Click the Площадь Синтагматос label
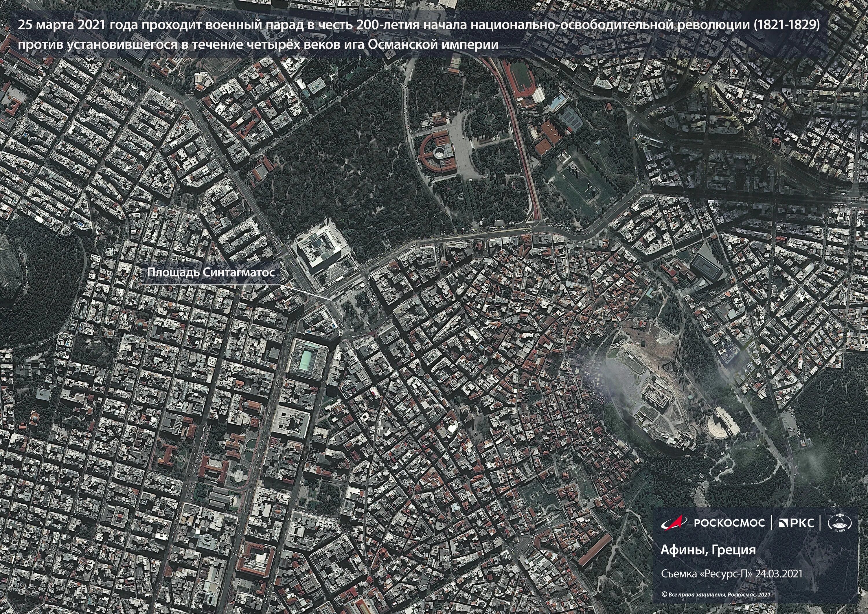Image resolution: width=868 pixels, height=614 pixels. [211, 272]
